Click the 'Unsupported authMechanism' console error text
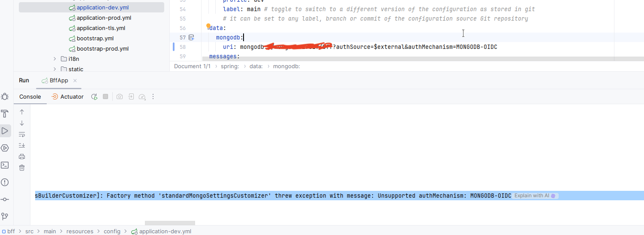 [421, 196]
